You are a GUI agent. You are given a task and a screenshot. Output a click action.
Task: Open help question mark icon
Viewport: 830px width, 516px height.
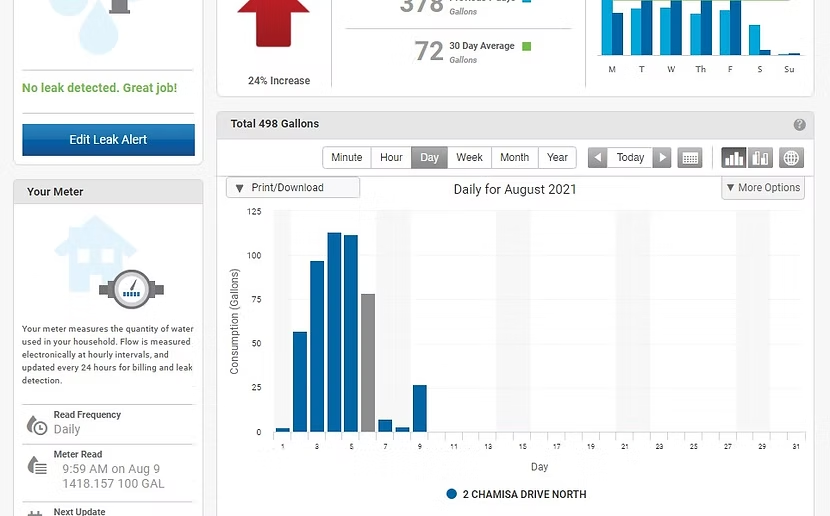(x=799, y=124)
